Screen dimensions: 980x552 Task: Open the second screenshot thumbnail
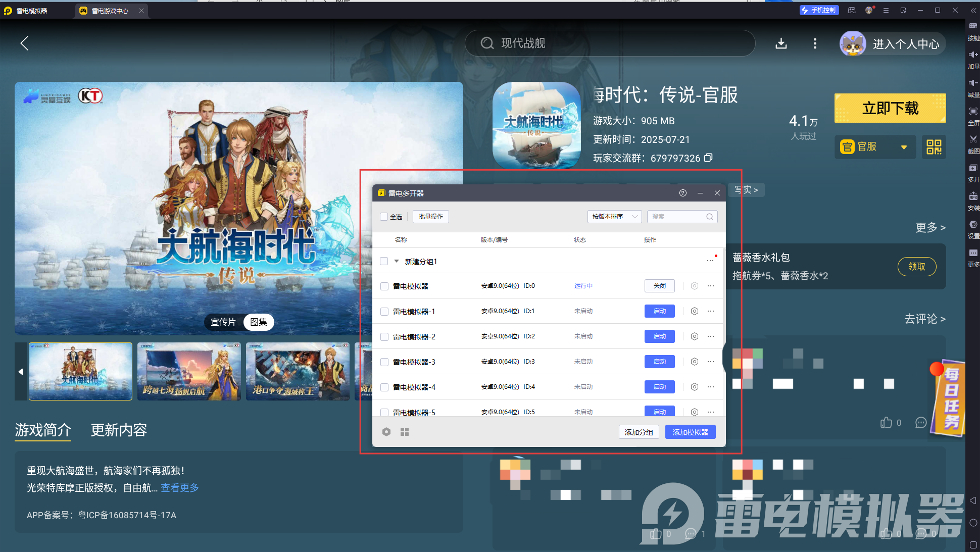point(189,372)
